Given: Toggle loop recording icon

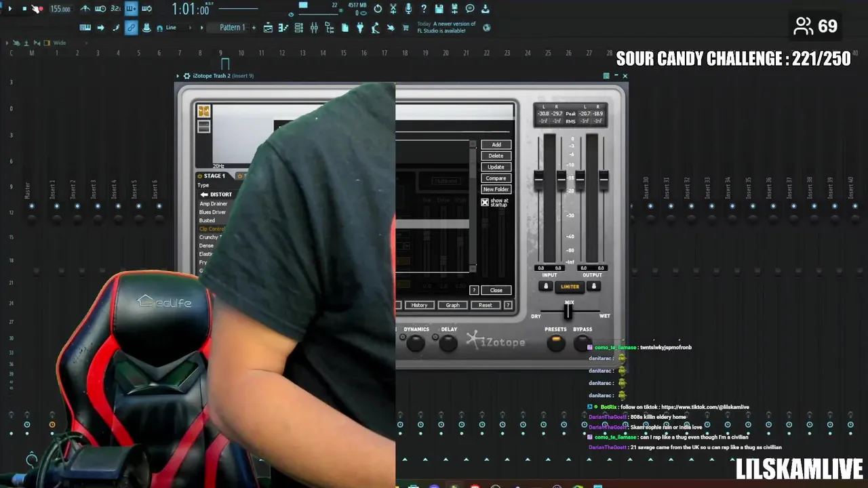Looking at the screenshot, I should [146, 9].
